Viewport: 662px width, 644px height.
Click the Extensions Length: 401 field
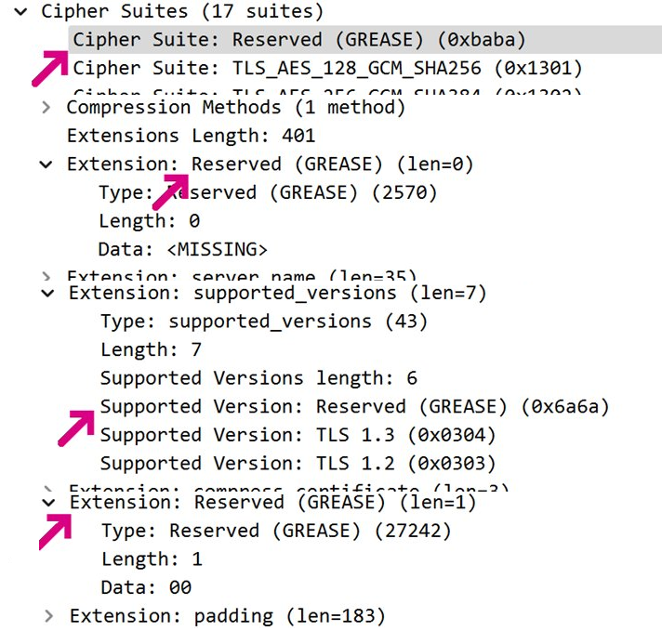(191, 136)
